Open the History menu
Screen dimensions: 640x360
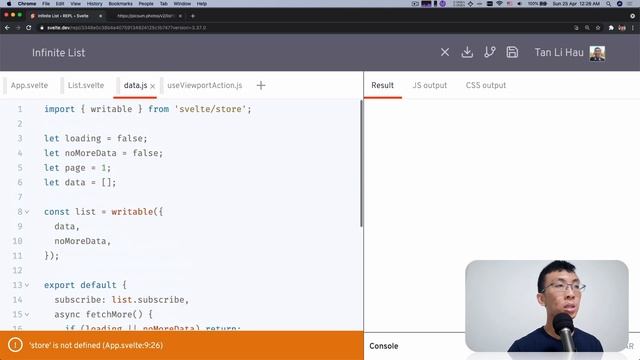coord(95,4)
